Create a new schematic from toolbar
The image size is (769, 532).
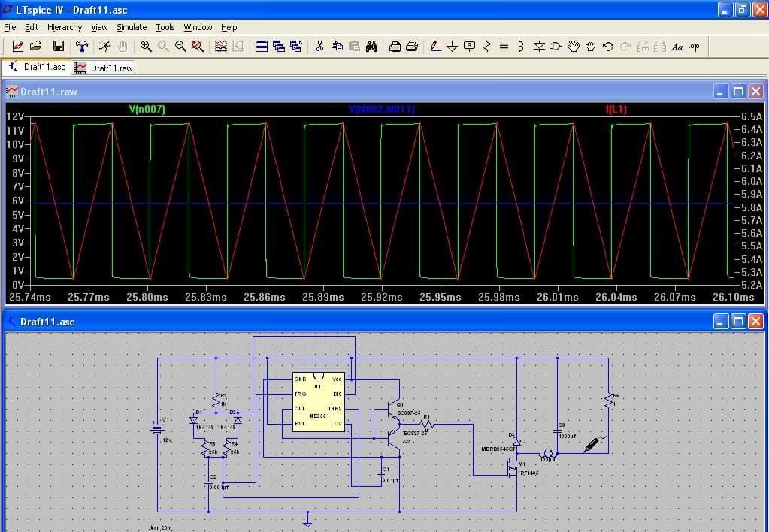[x=17, y=47]
